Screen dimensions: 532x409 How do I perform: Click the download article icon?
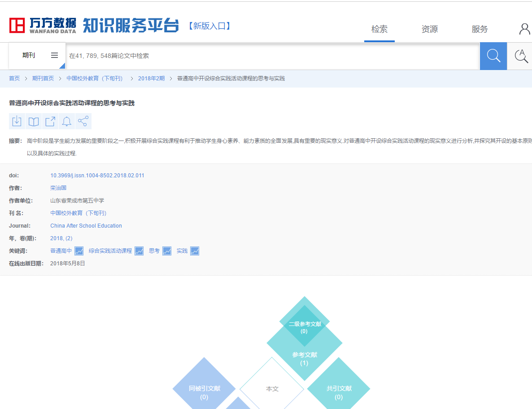point(17,121)
